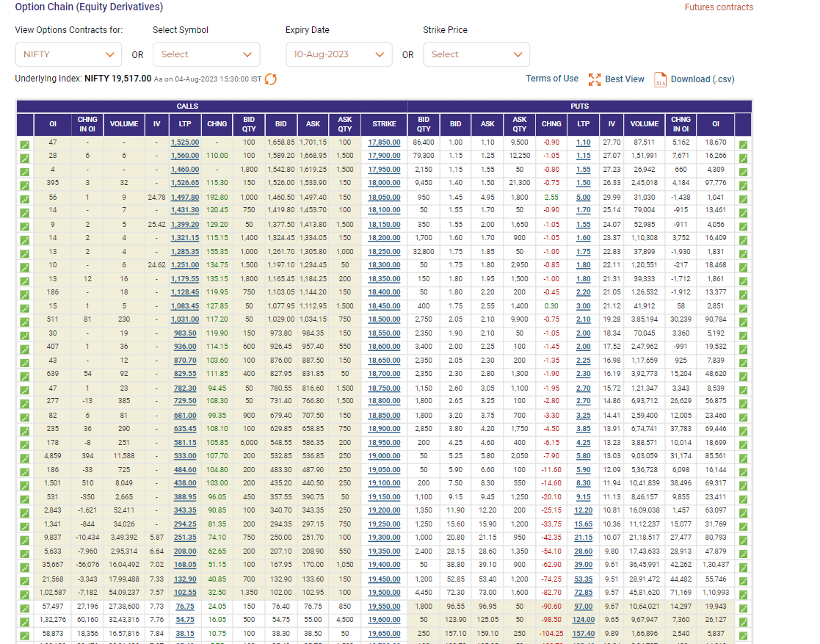Open calls chart icon for 19,000.00 strike row
Viewport: 820px width, 644px height.
pyautogui.click(x=24, y=457)
